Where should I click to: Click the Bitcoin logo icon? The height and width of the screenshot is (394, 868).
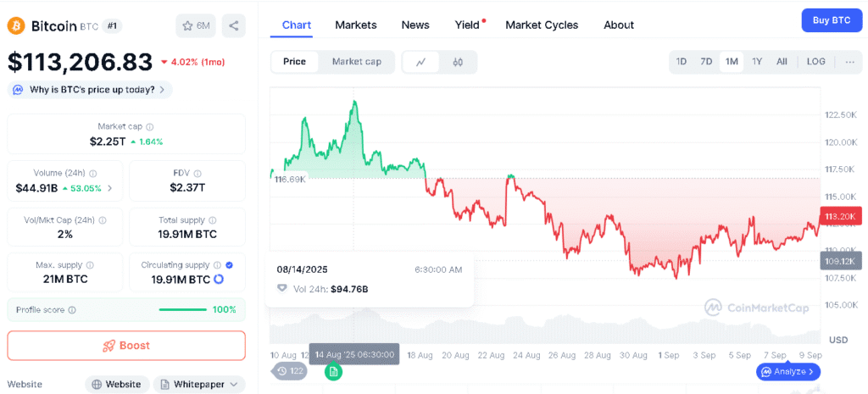16,25
